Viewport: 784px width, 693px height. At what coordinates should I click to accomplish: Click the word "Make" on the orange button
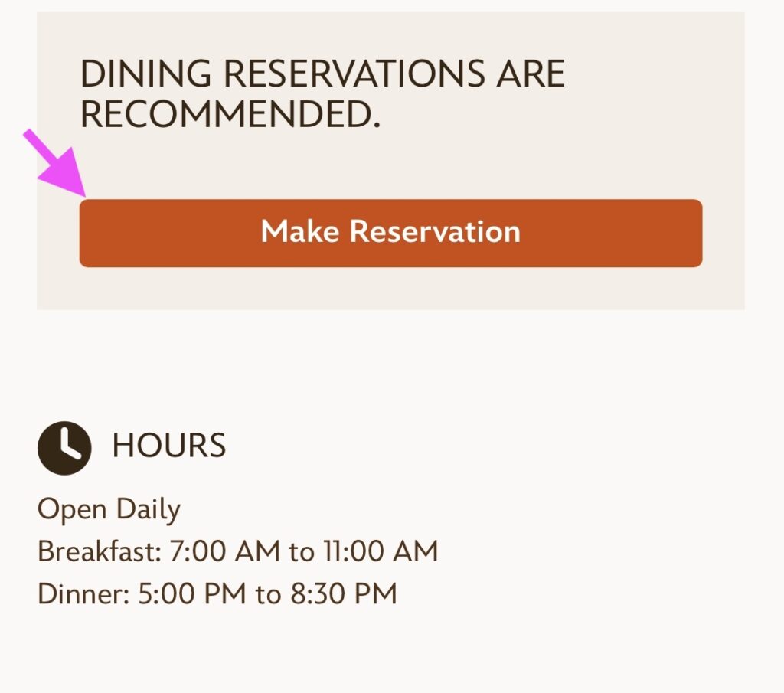(x=301, y=232)
